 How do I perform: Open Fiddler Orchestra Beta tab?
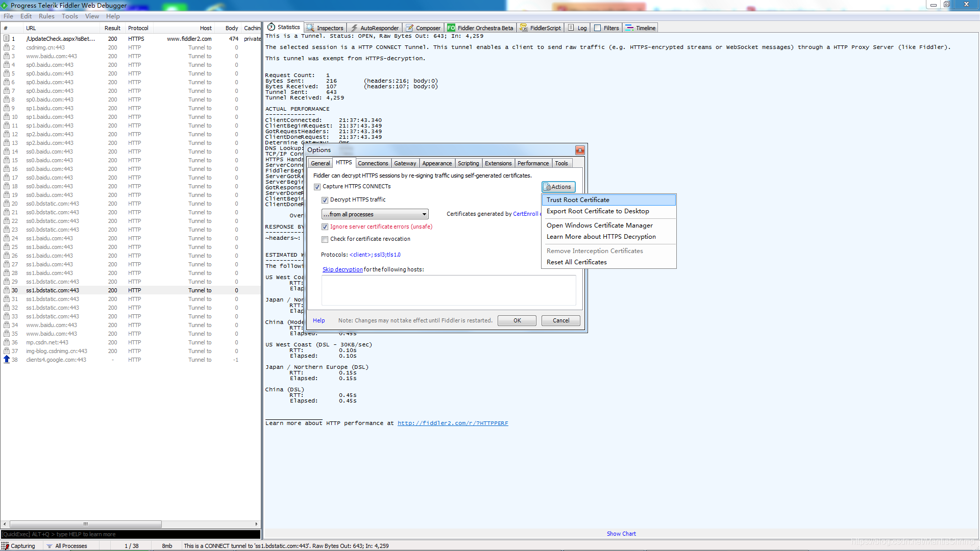[480, 28]
